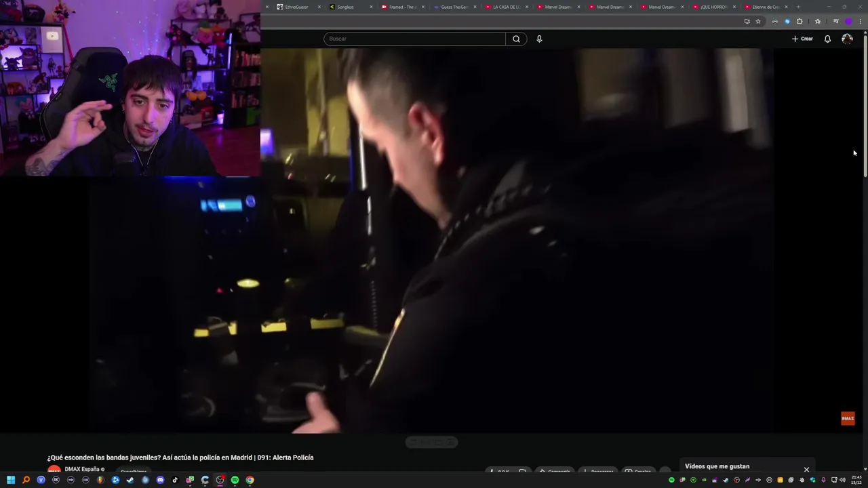Click the Crear button
The height and width of the screenshot is (488, 868).
coord(802,39)
